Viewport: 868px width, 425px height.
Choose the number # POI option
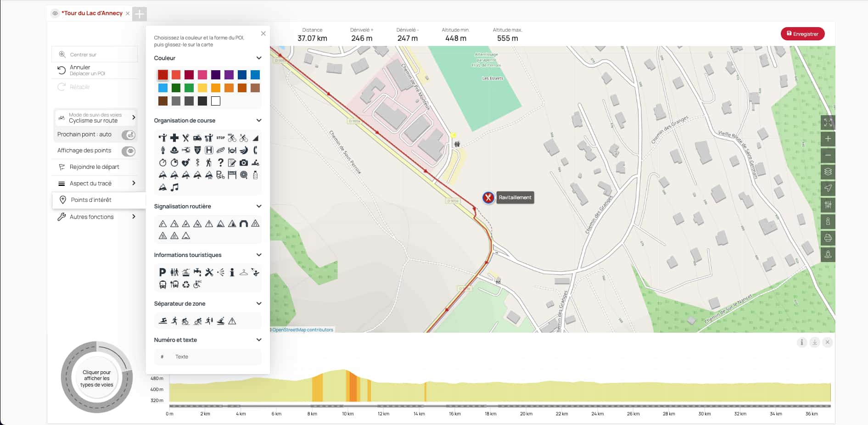point(162,357)
